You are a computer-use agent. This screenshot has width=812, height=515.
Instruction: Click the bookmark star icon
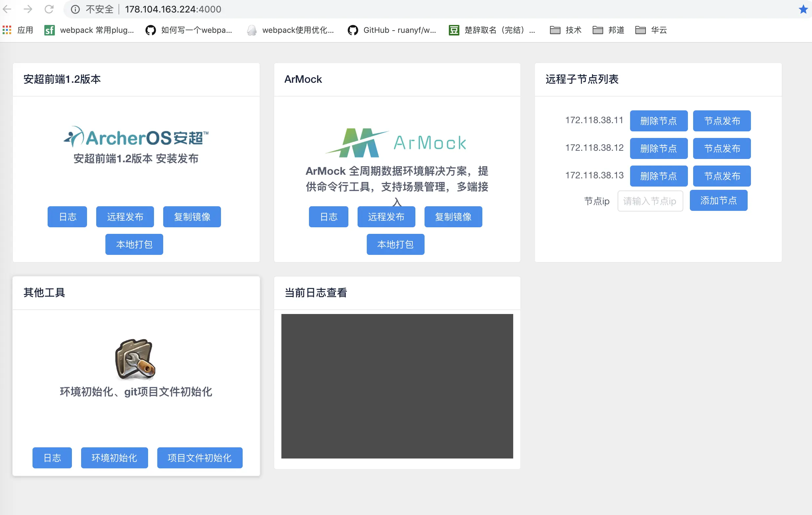pos(803,9)
